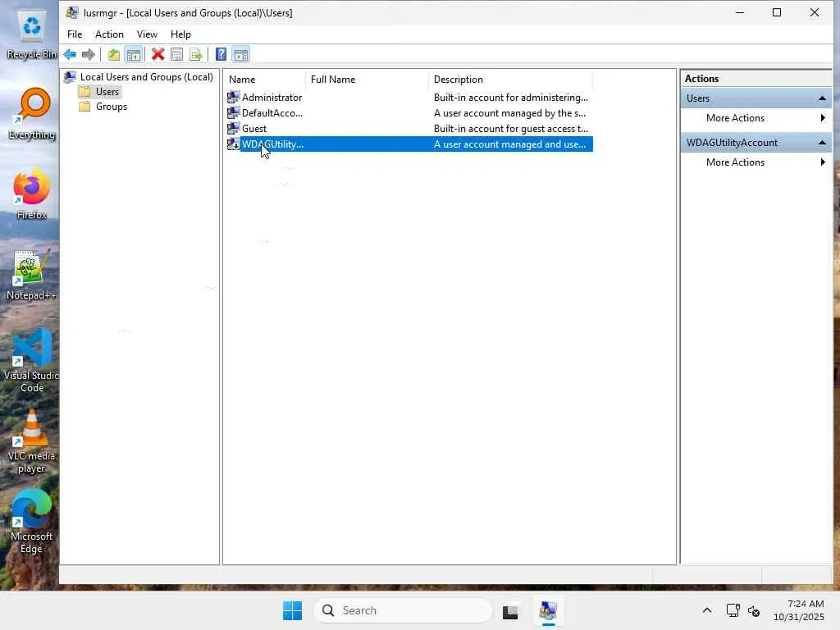The height and width of the screenshot is (630, 840).
Task: Click 'A user account managed by the s...' description
Action: [x=509, y=112]
